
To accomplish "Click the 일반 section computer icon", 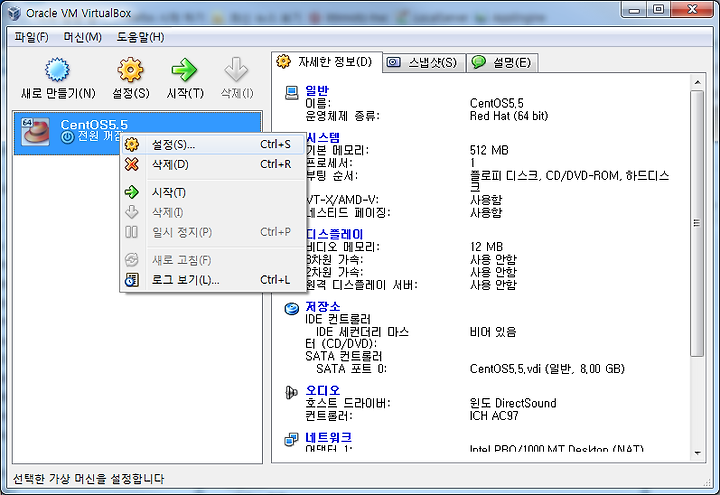I will (292, 93).
